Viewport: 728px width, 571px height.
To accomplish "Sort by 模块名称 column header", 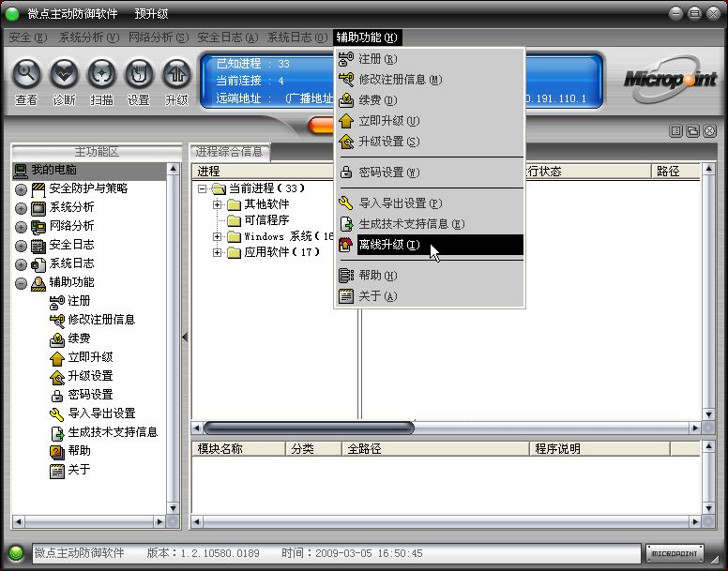I will coord(238,448).
